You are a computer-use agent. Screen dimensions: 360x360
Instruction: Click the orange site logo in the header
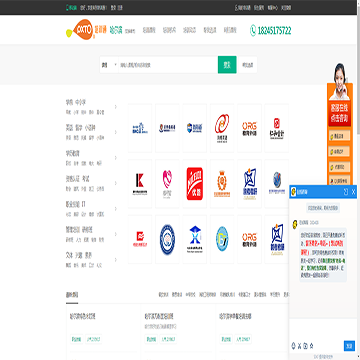80,30
